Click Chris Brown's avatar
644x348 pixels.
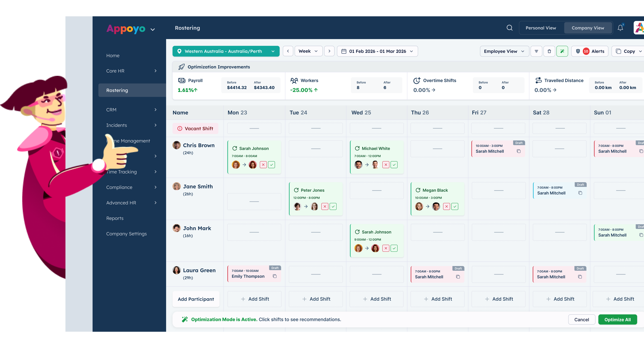click(176, 145)
